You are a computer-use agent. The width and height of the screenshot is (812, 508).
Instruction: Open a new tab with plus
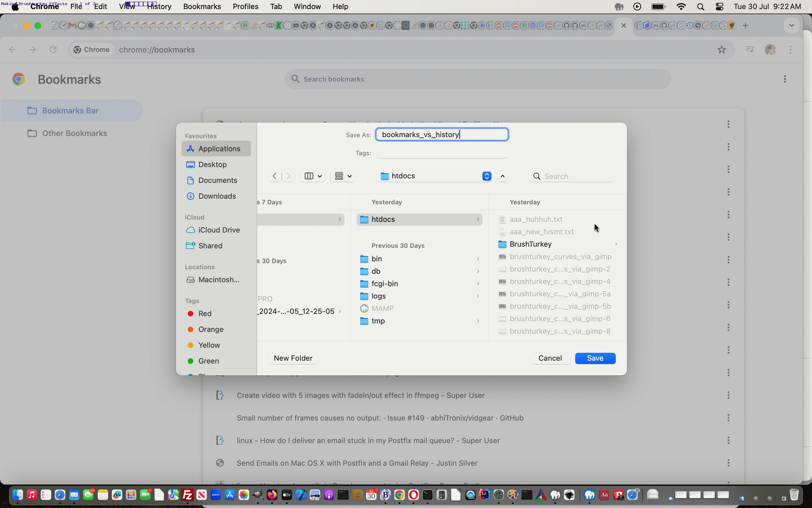[x=745, y=25]
